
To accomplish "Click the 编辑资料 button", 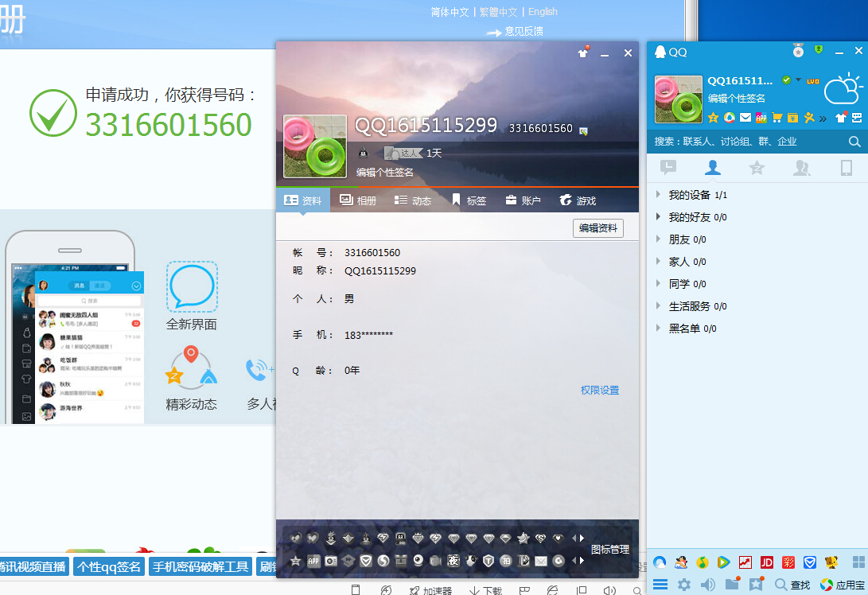I will (597, 228).
